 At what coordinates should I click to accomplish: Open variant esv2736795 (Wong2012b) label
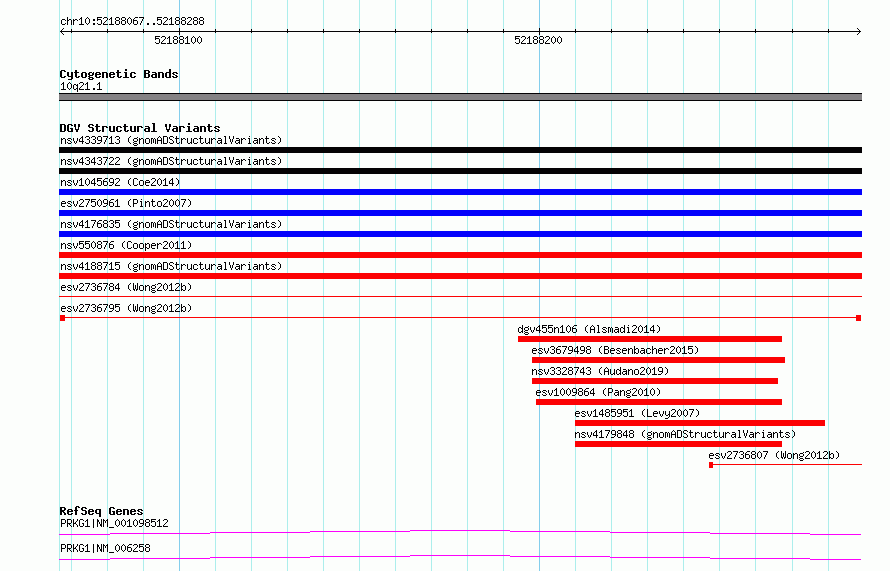[x=126, y=308]
